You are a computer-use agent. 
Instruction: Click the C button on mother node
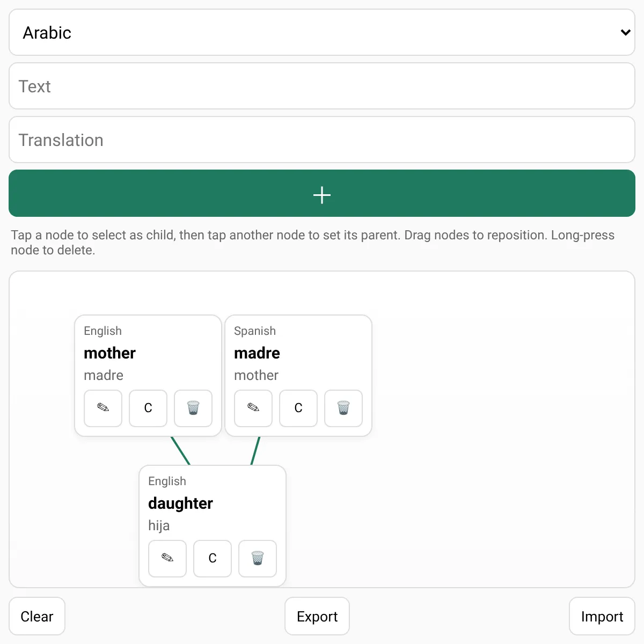(x=148, y=408)
